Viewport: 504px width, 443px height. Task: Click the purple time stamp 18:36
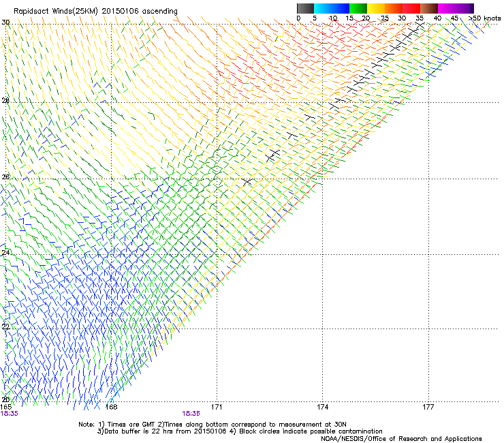tap(191, 414)
